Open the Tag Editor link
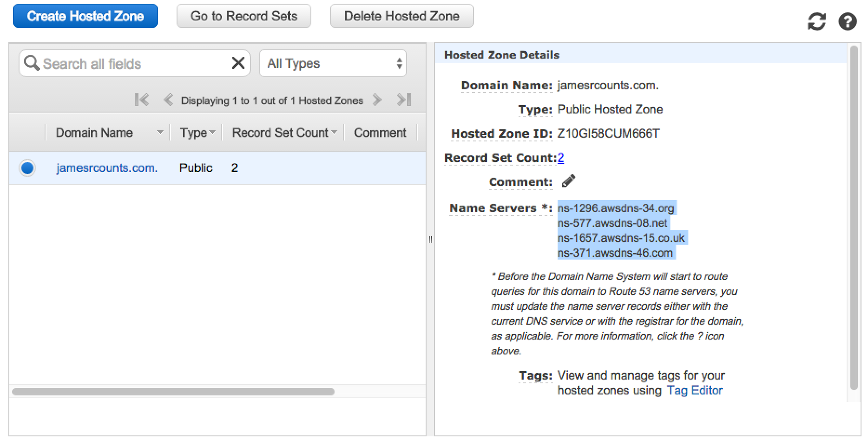This screenshot has width=868, height=441. 695,390
